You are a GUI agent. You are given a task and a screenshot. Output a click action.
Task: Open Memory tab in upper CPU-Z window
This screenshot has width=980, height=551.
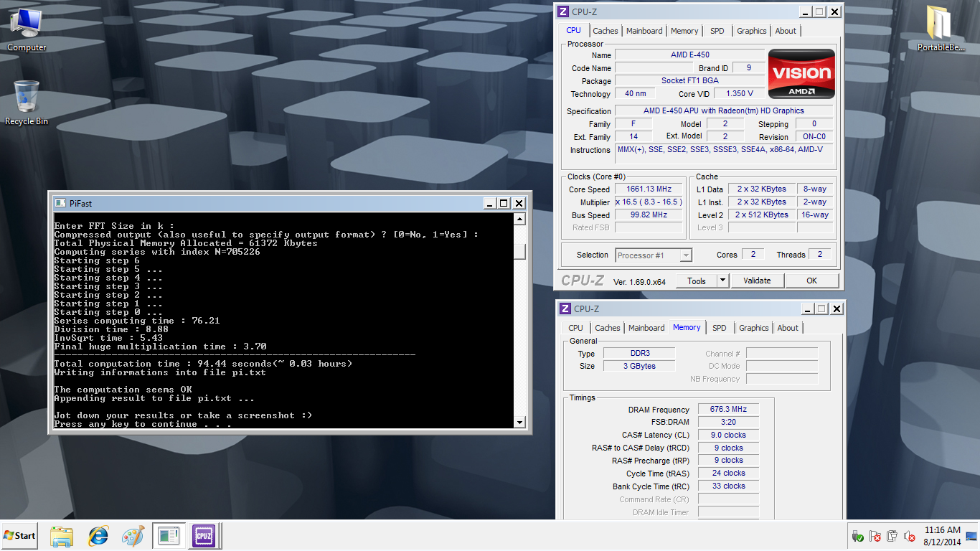(x=684, y=31)
